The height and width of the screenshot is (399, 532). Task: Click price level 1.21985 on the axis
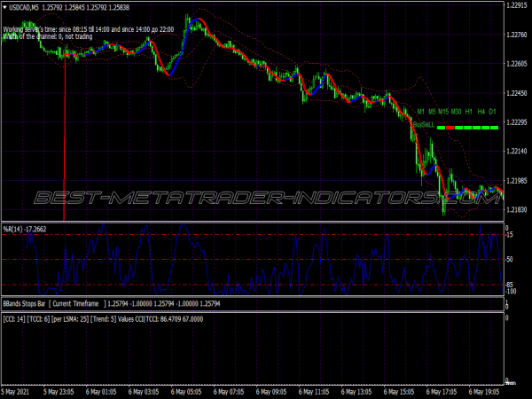[516, 181]
